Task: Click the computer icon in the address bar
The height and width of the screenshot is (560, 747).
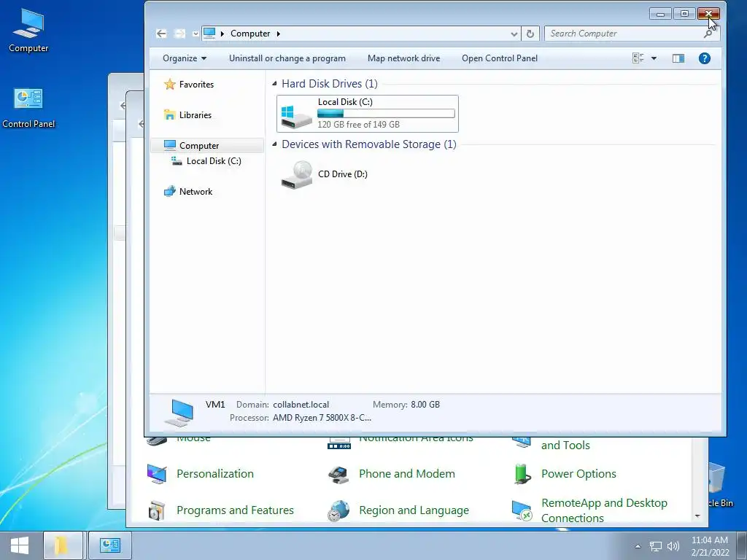Action: [x=209, y=34]
